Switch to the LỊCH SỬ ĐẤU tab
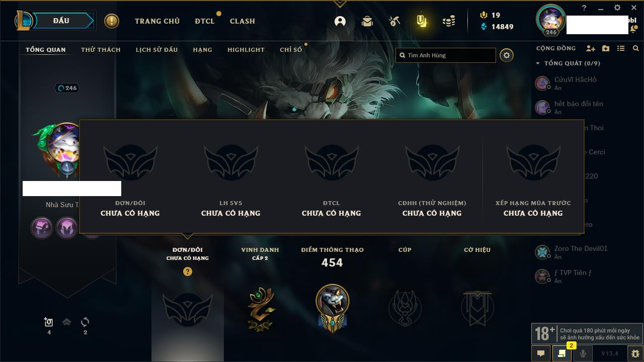Viewport: 644px width, 362px height. 156,50
